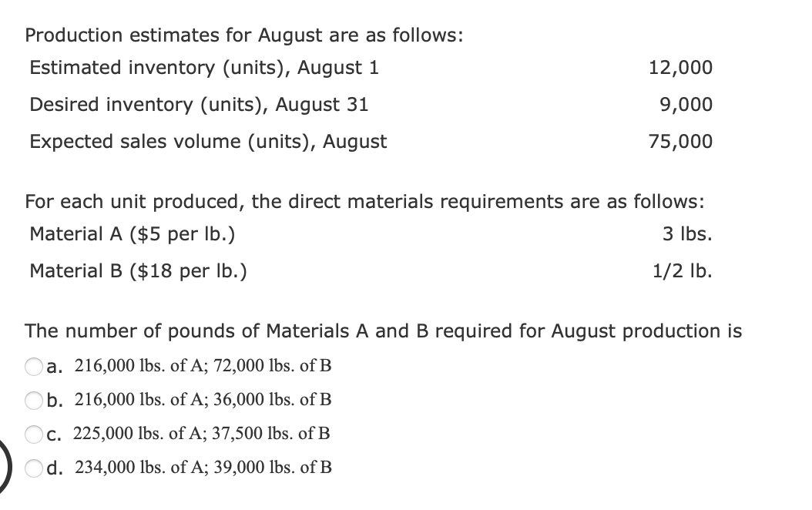Click the question sentence about pounds required

click(x=383, y=331)
